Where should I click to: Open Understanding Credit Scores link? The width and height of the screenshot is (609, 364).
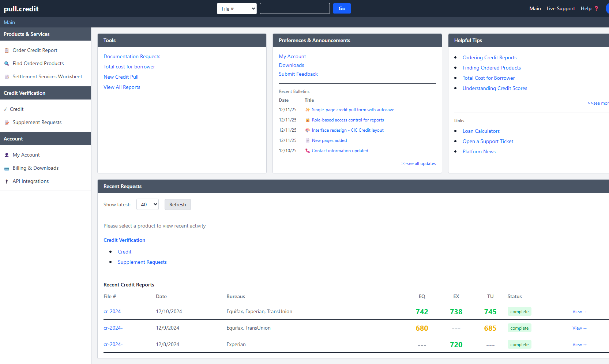click(x=495, y=88)
